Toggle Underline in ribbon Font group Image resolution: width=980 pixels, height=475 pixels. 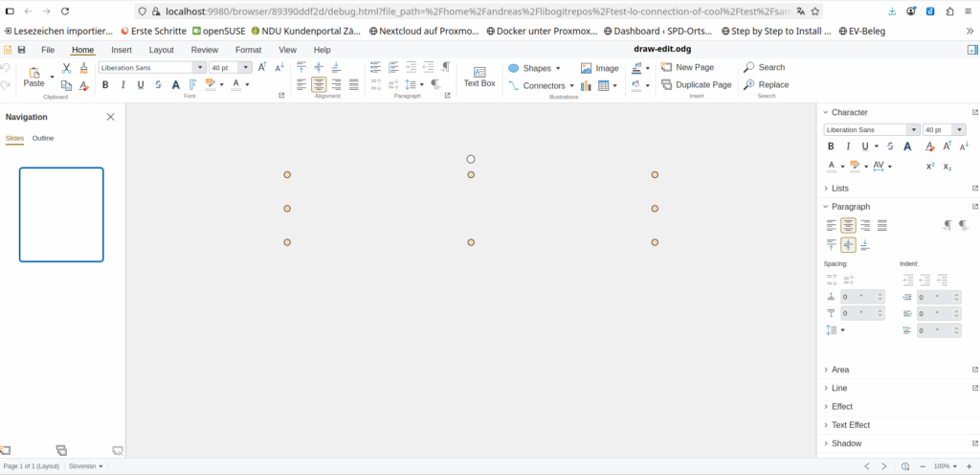pos(141,85)
